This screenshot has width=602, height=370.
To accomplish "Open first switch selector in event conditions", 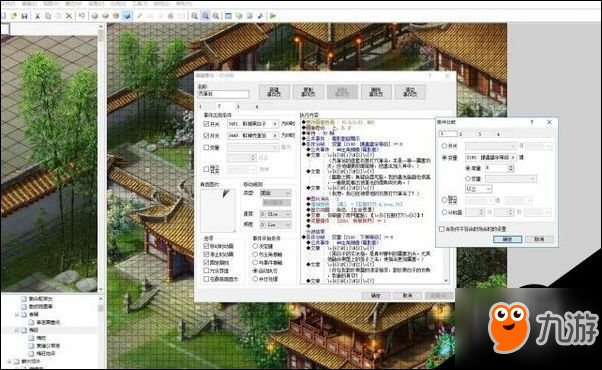I will [252, 124].
